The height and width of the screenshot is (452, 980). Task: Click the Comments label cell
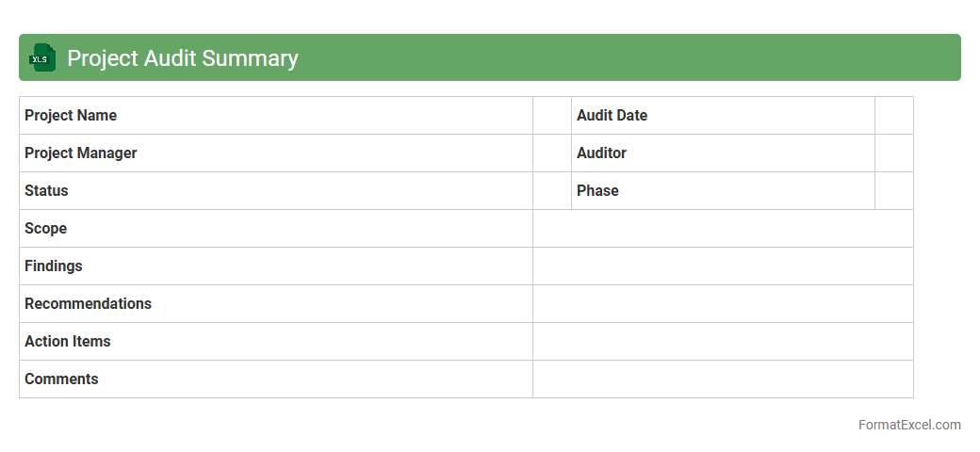pos(275,379)
